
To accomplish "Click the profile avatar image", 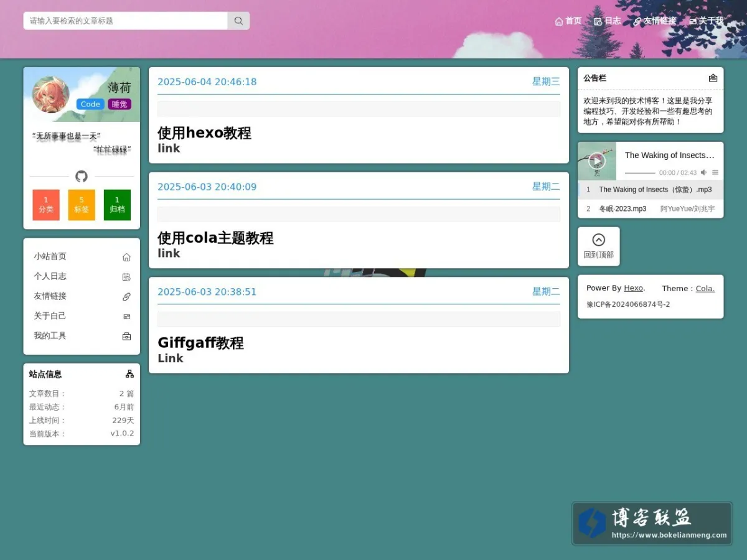I will click(50, 95).
